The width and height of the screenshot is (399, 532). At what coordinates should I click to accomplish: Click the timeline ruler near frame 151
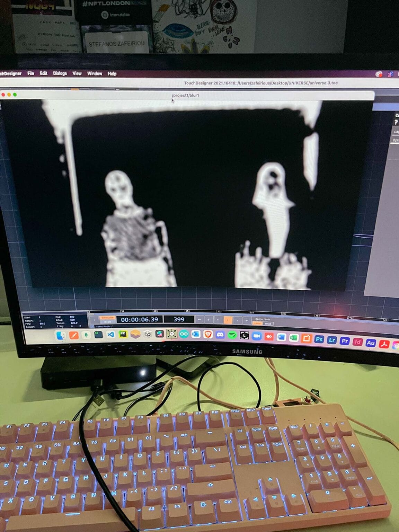coord(187,311)
